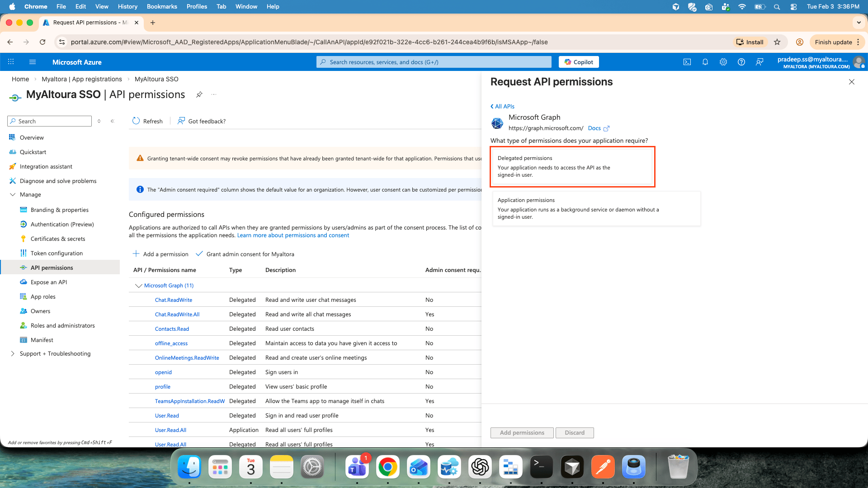Expand Support + Troubleshooting section
Screen dimensions: 868x488
click(x=12, y=354)
